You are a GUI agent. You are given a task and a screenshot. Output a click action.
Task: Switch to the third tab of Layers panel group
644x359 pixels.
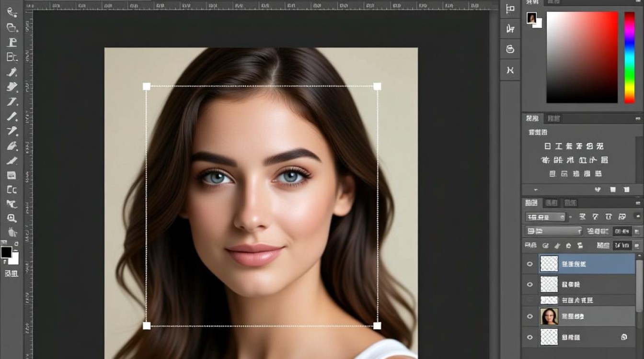570,203
